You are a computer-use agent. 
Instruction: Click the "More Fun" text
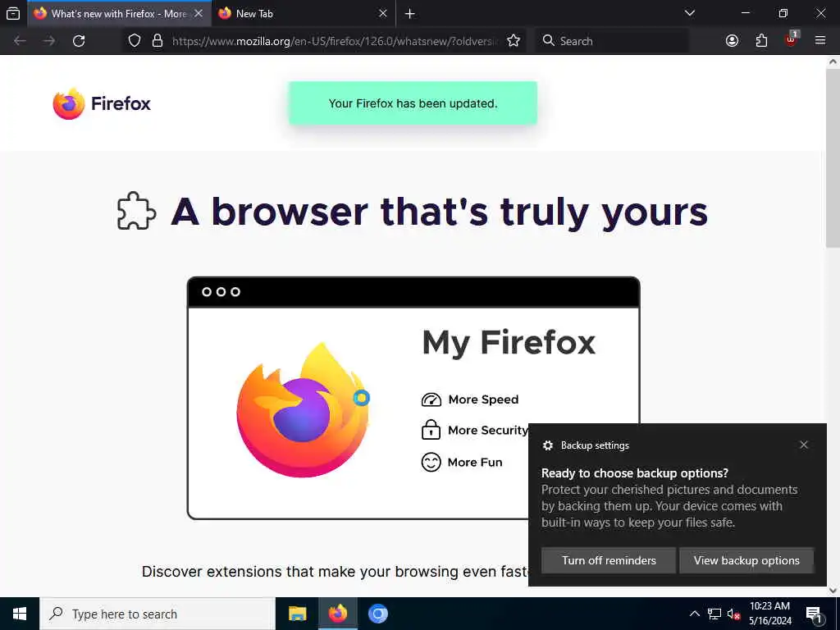tap(475, 463)
